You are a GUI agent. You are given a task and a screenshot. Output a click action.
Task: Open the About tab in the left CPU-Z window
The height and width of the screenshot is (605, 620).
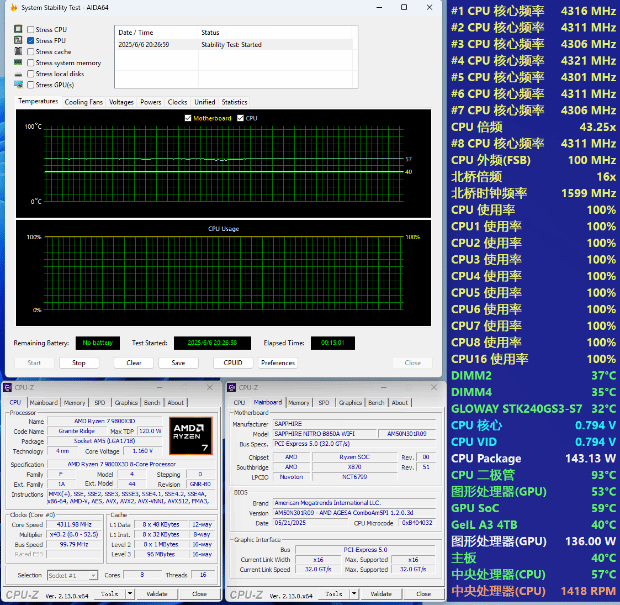click(176, 403)
